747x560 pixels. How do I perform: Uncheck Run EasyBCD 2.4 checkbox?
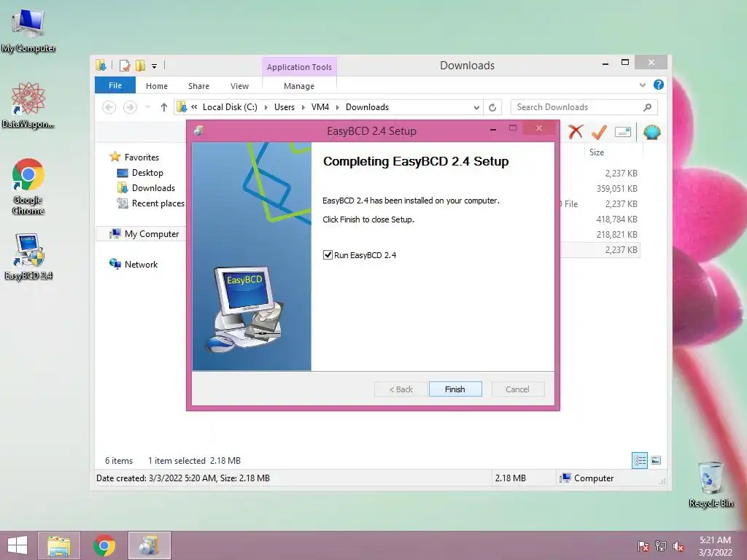click(328, 254)
